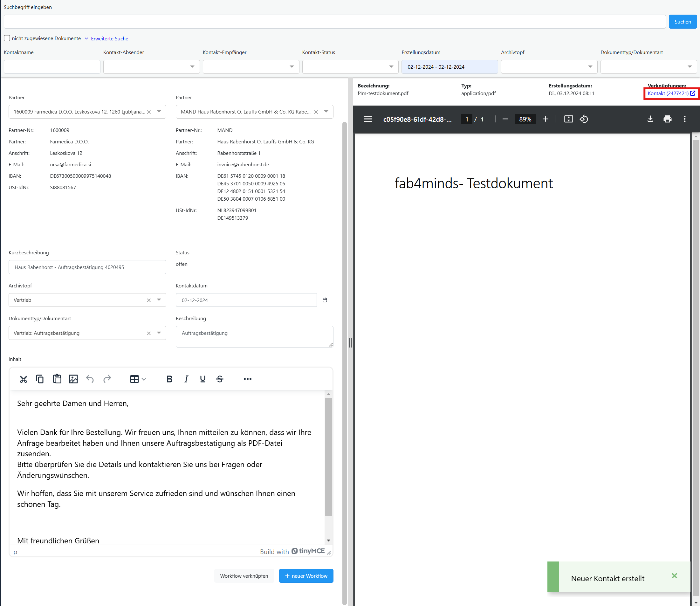The image size is (700, 606).
Task: Click the Suchen button
Action: pyautogui.click(x=683, y=22)
